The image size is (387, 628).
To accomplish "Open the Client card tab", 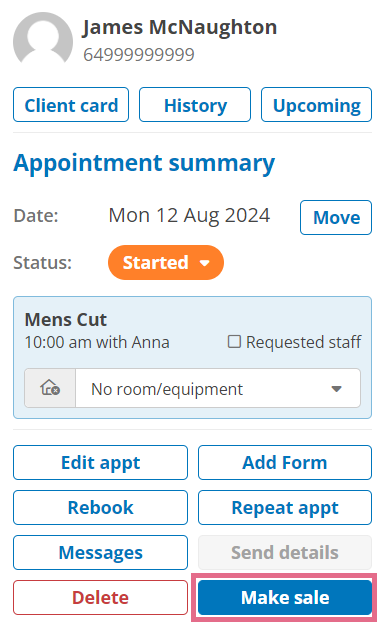I will click(x=71, y=105).
